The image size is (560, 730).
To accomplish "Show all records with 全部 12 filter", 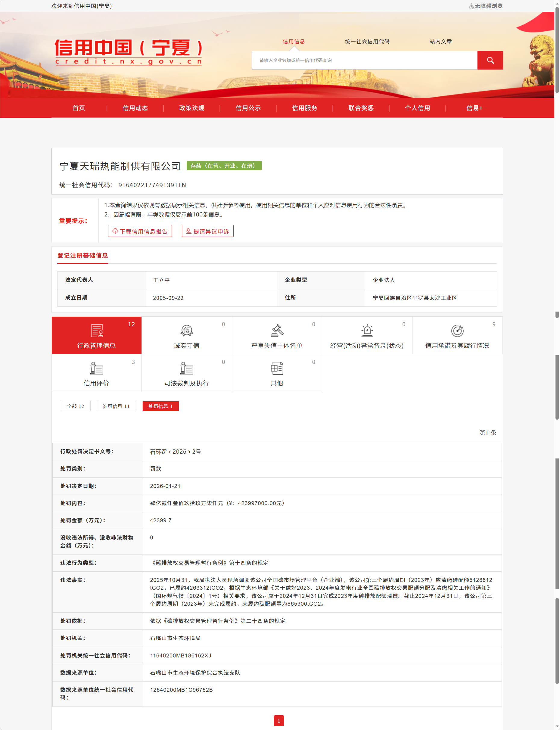I will click(76, 406).
